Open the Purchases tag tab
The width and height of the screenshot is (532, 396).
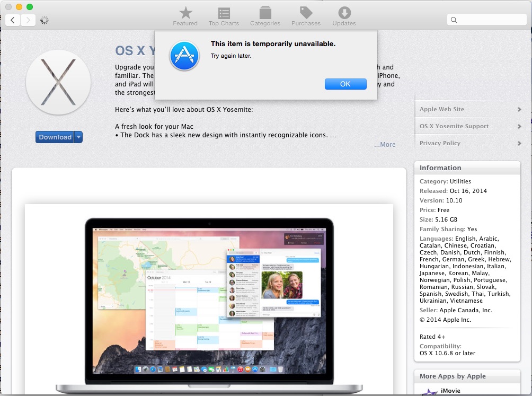tap(306, 16)
